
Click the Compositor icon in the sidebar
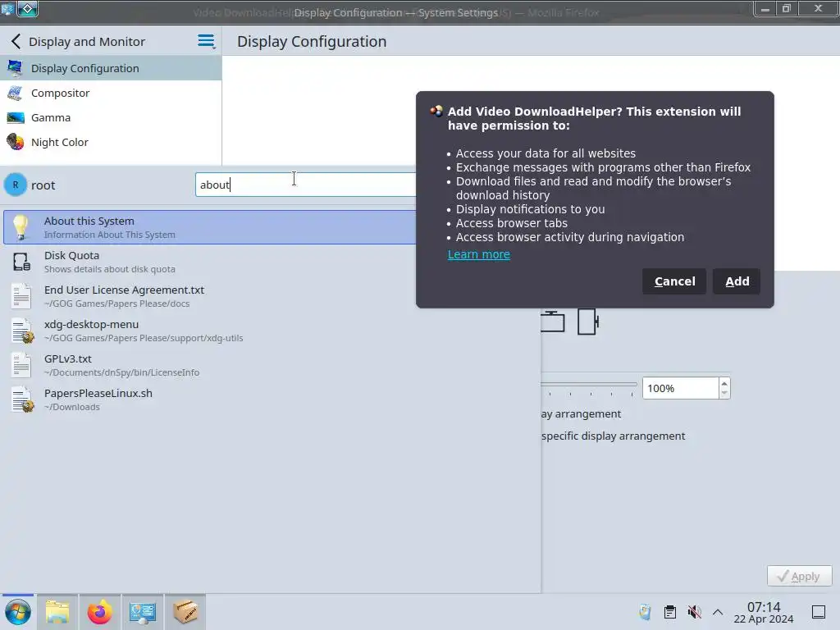tap(15, 93)
